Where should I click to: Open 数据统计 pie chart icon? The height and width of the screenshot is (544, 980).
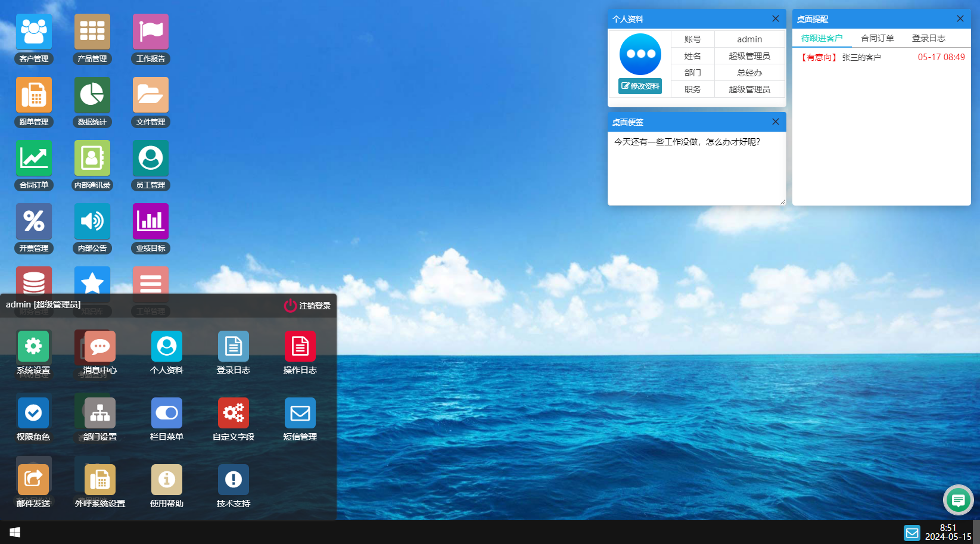click(x=92, y=95)
